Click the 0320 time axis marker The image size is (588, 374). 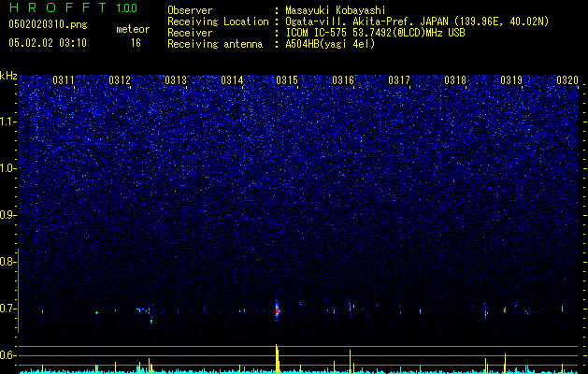coord(567,80)
